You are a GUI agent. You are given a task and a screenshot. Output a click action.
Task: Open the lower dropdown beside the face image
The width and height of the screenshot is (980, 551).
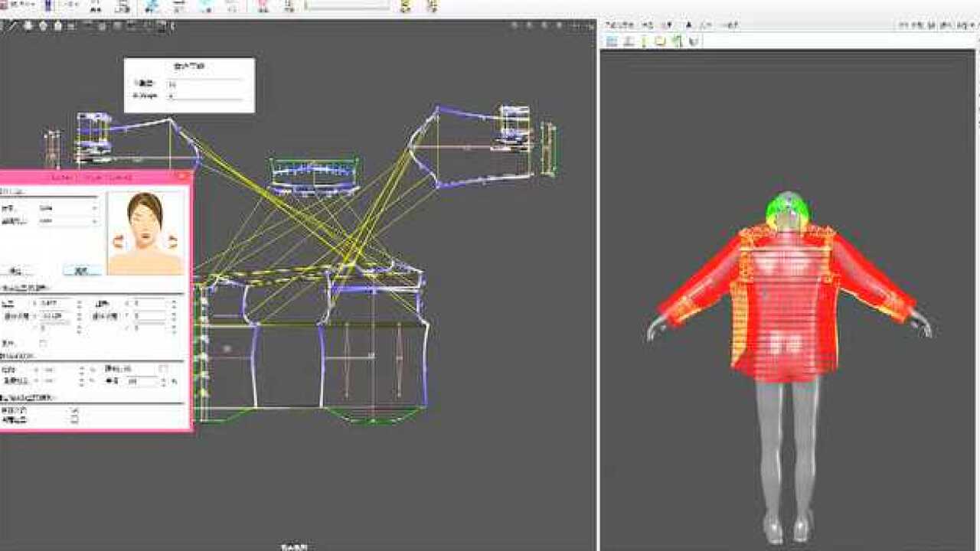pyautogui.click(x=69, y=222)
